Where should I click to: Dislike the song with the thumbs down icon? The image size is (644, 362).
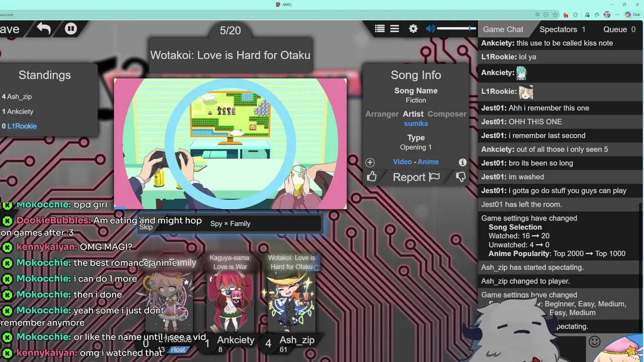click(x=461, y=176)
